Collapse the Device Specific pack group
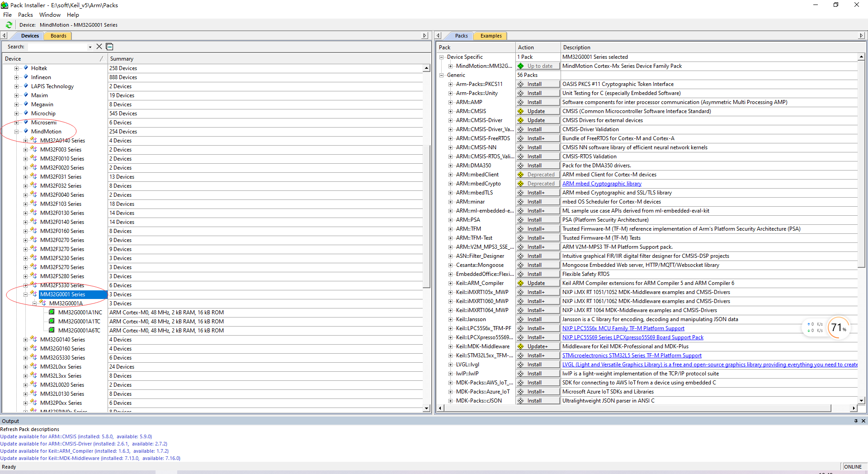The height and width of the screenshot is (474, 868). coord(442,57)
